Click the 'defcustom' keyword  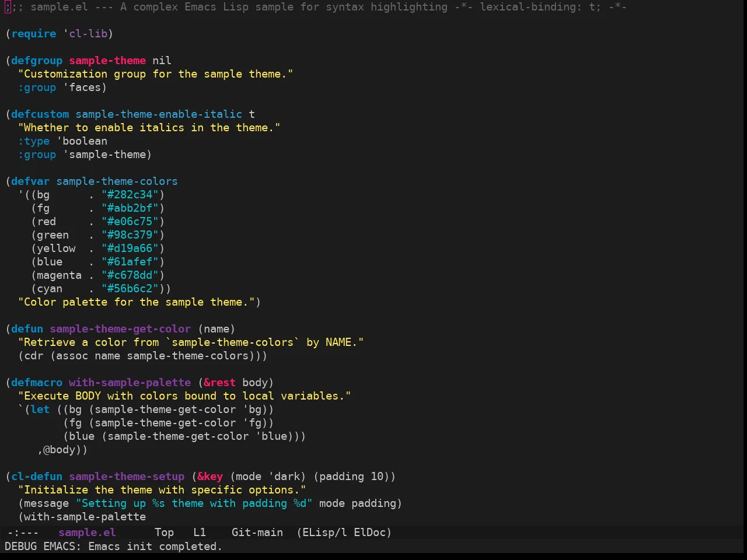pos(40,114)
